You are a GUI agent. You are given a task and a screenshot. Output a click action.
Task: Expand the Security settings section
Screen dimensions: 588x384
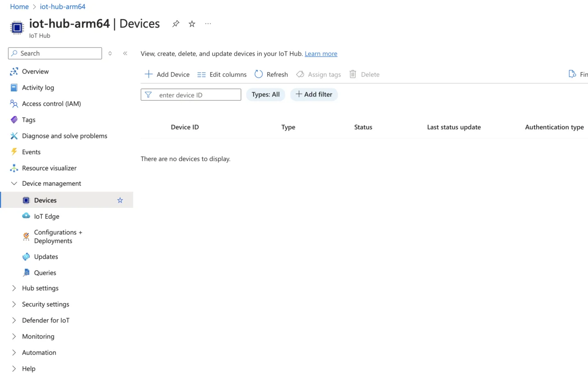pos(14,304)
